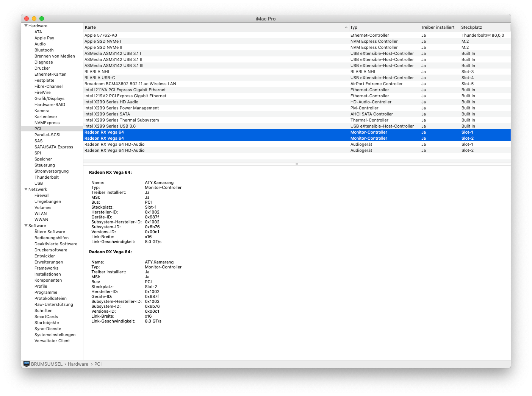The image size is (532, 396).
Task: Select Firewall under Netzwerk
Action: tap(42, 195)
